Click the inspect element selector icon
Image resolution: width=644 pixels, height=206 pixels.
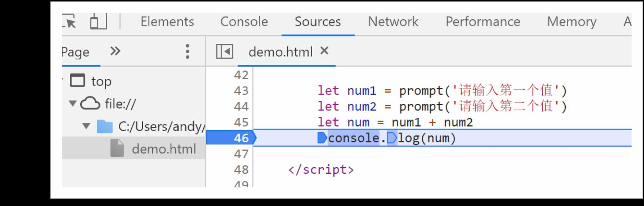point(69,22)
